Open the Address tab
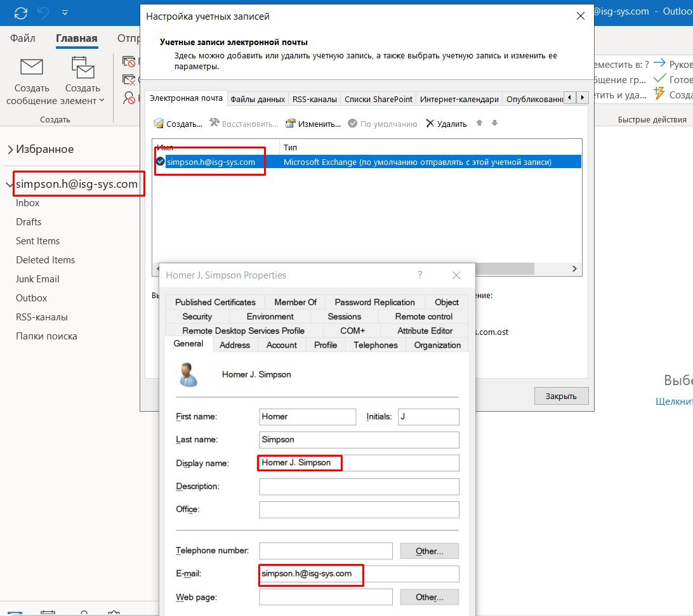 click(x=235, y=345)
